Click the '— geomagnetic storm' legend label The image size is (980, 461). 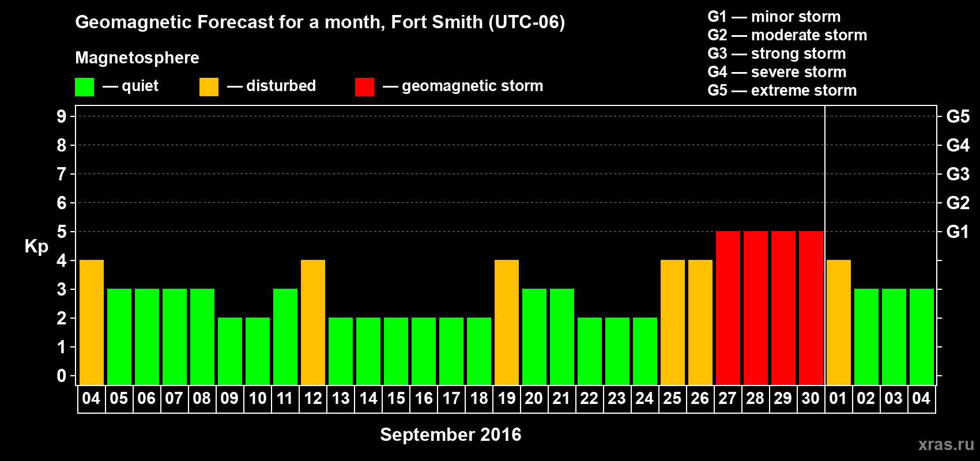(x=463, y=86)
